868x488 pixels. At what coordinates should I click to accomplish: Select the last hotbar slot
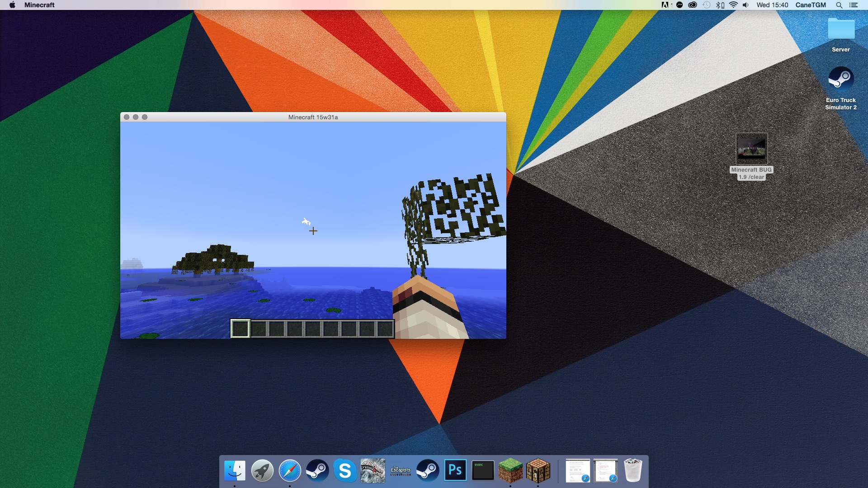click(x=385, y=328)
